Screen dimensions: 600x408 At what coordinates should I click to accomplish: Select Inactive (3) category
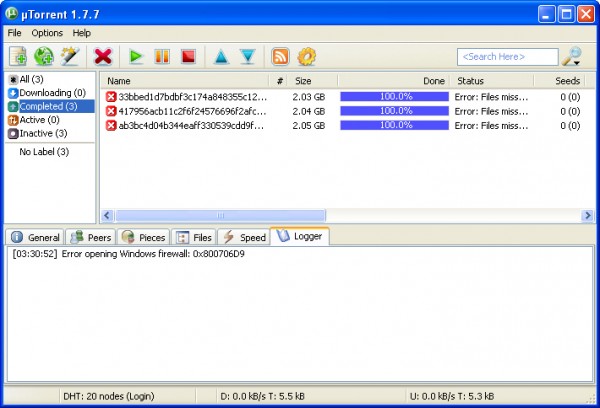pyautogui.click(x=38, y=133)
